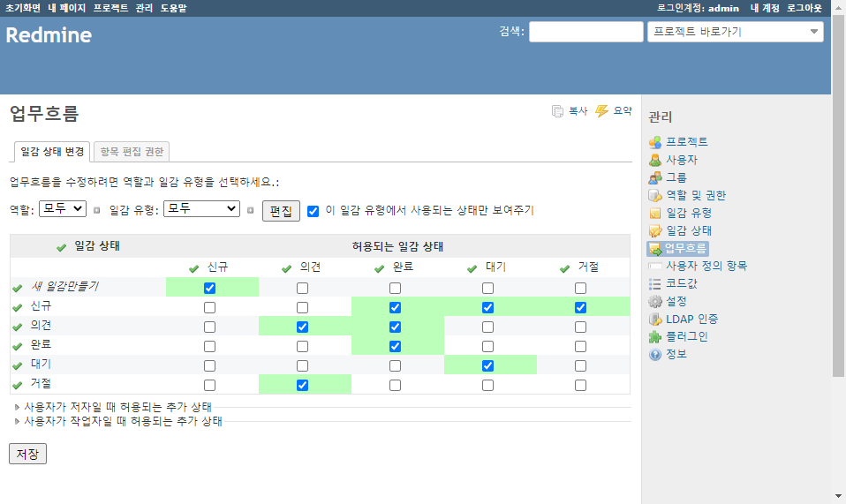Uncheck 거절 row 의견 column checkbox
The height and width of the screenshot is (504, 846).
coord(303,386)
